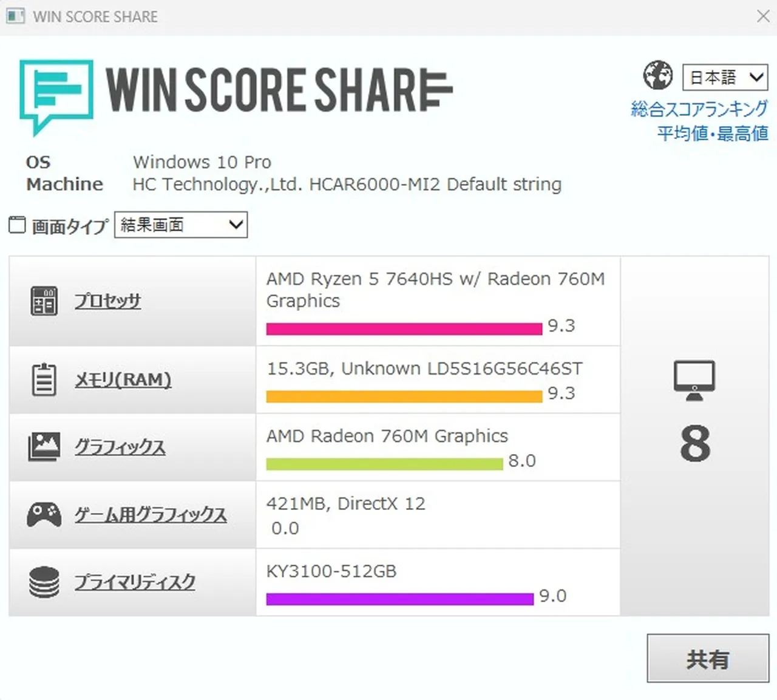Close the WIN SCORE SHARE window
Screen dimensions: 777x700
(763, 16)
